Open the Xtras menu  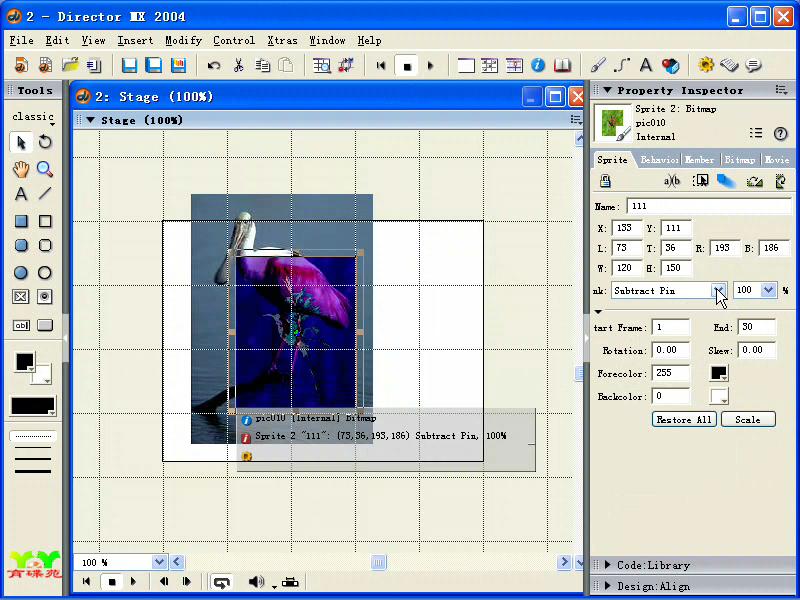pos(282,40)
